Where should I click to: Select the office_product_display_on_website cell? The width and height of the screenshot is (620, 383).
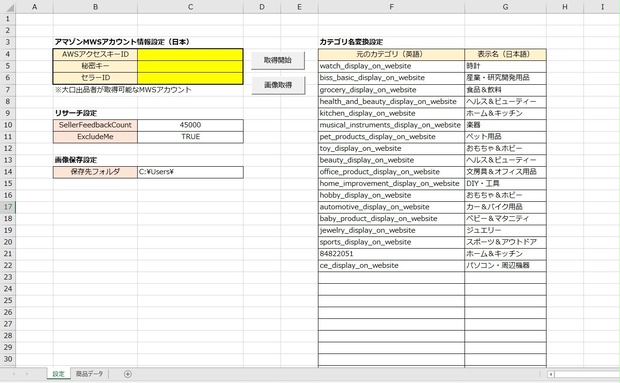pos(391,172)
